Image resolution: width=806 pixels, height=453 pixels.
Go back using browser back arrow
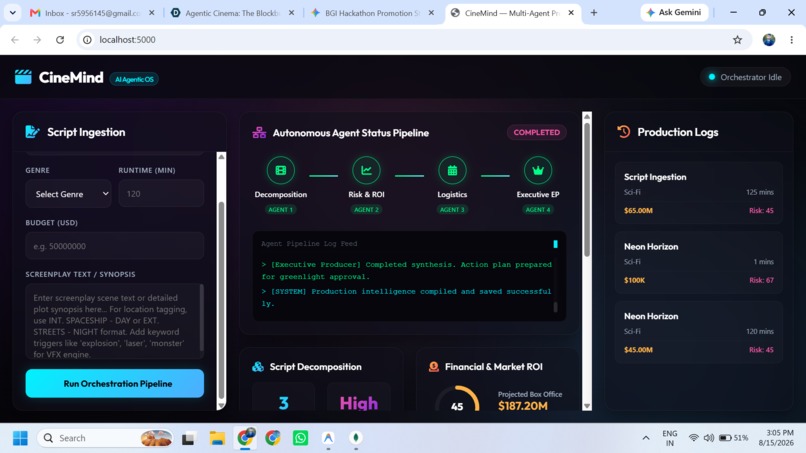pos(15,40)
